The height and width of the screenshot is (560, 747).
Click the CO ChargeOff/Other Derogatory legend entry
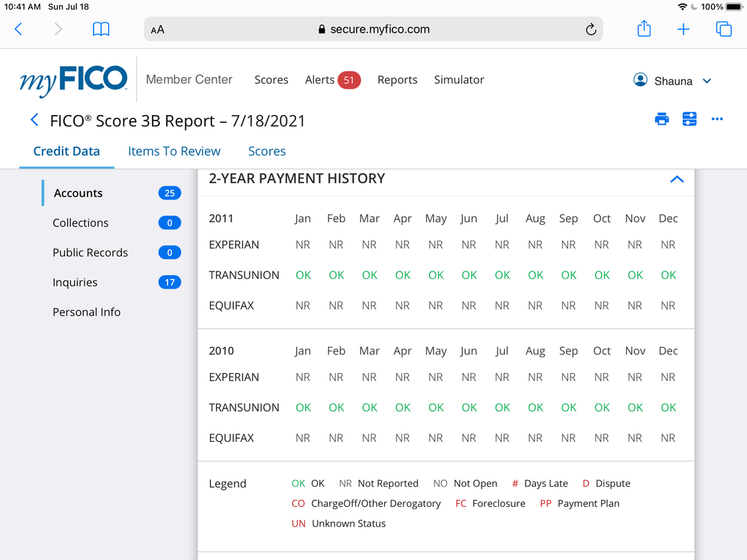[366, 503]
